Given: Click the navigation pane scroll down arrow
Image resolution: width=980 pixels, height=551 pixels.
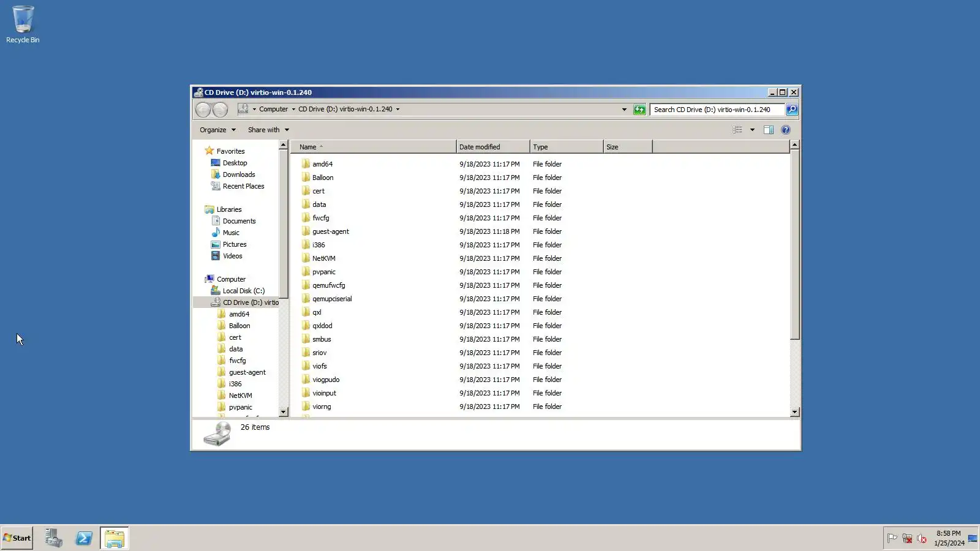Looking at the screenshot, I should 283,412.
